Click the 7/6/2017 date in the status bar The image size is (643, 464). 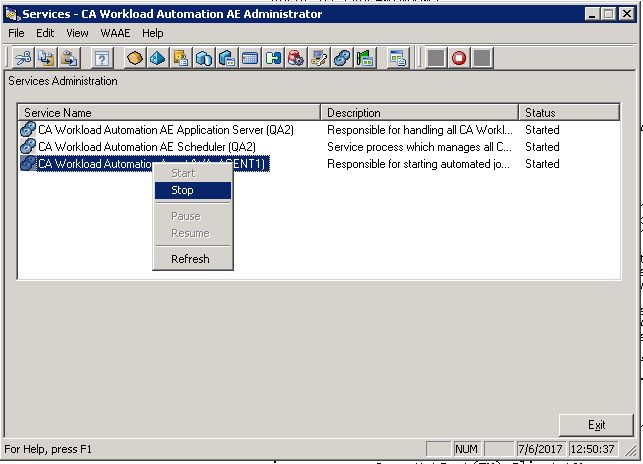click(x=540, y=449)
